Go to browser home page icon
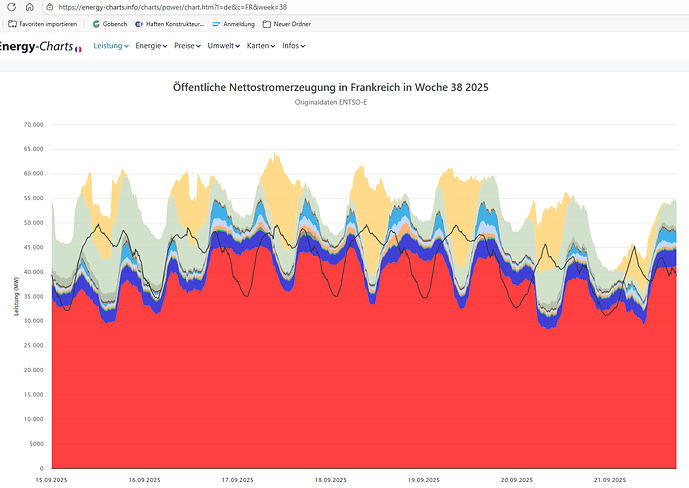This screenshot has height=488, width=689. coord(29,7)
